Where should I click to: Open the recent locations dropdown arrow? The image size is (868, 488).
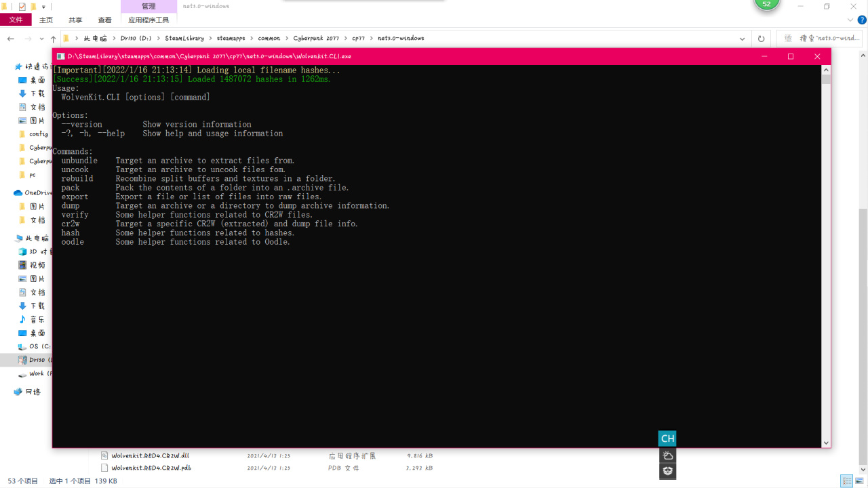click(41, 39)
